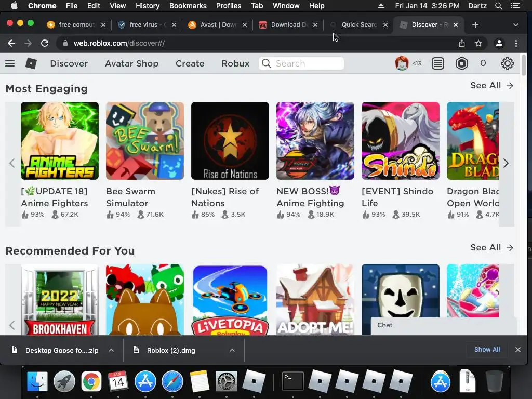
Task: Open the Create link
Action: pyautogui.click(x=190, y=63)
